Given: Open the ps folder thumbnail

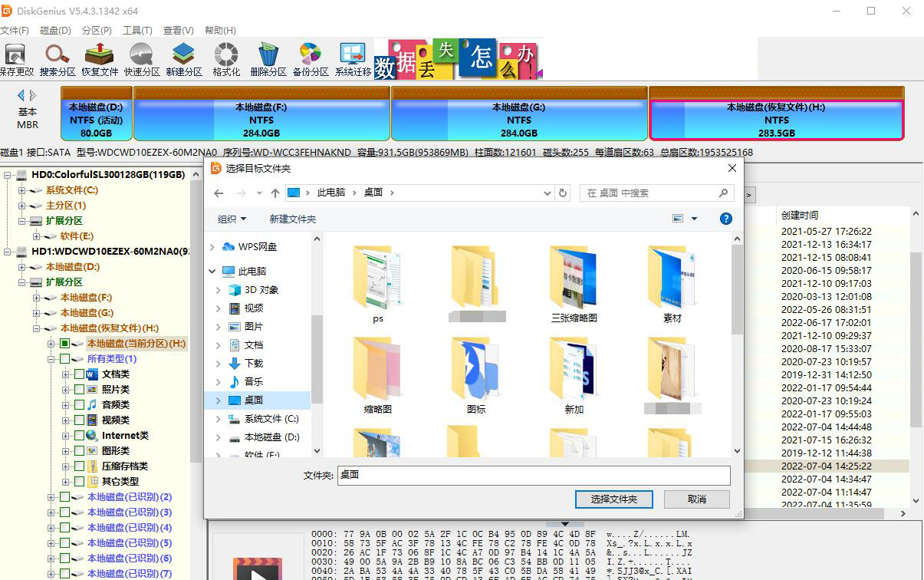Looking at the screenshot, I should click(x=377, y=284).
